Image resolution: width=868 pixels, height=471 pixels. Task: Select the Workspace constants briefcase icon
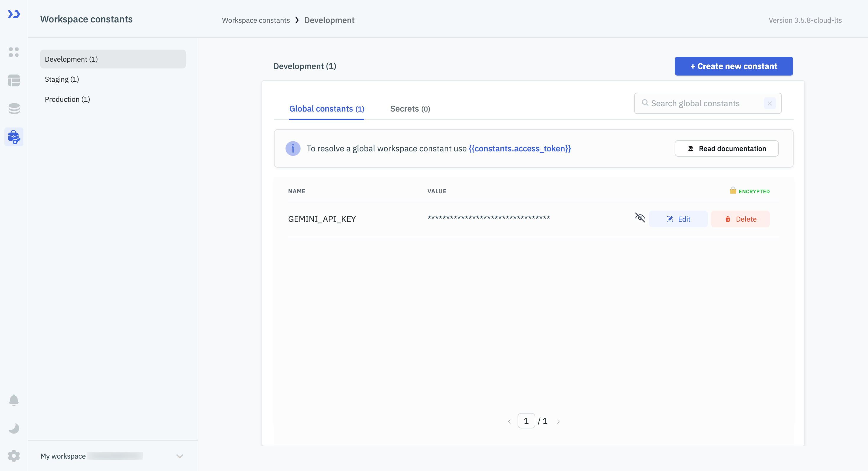(14, 137)
